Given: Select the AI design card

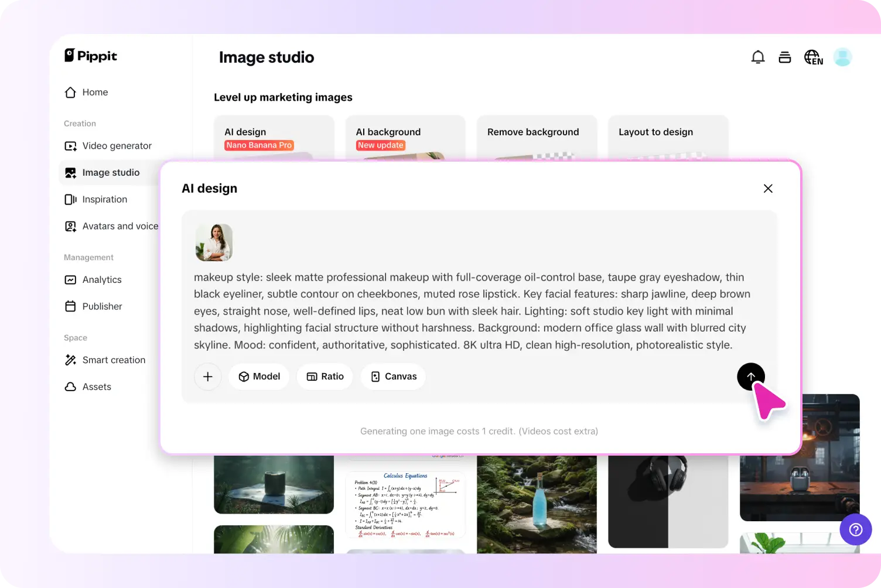Looking at the screenshot, I should point(274,137).
